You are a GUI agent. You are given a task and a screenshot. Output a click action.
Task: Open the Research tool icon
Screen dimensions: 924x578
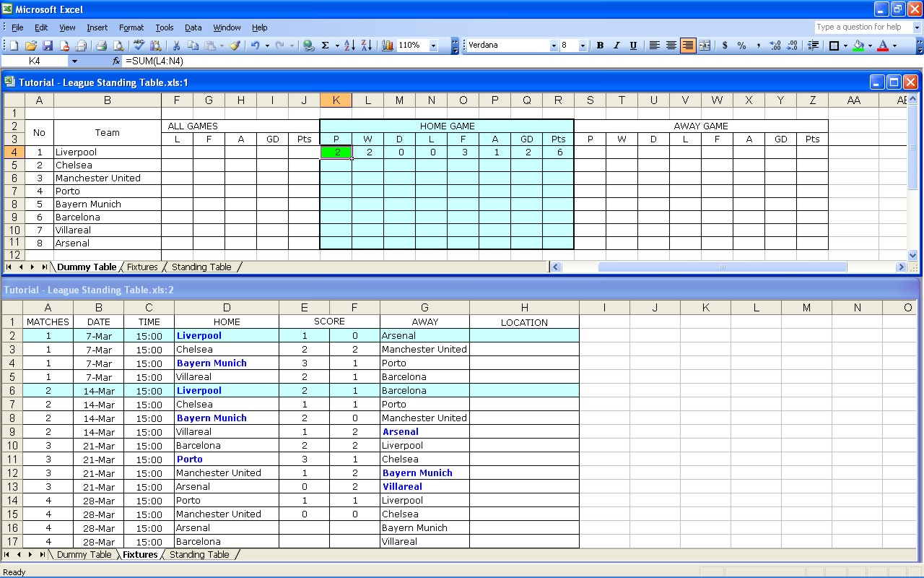pos(156,46)
